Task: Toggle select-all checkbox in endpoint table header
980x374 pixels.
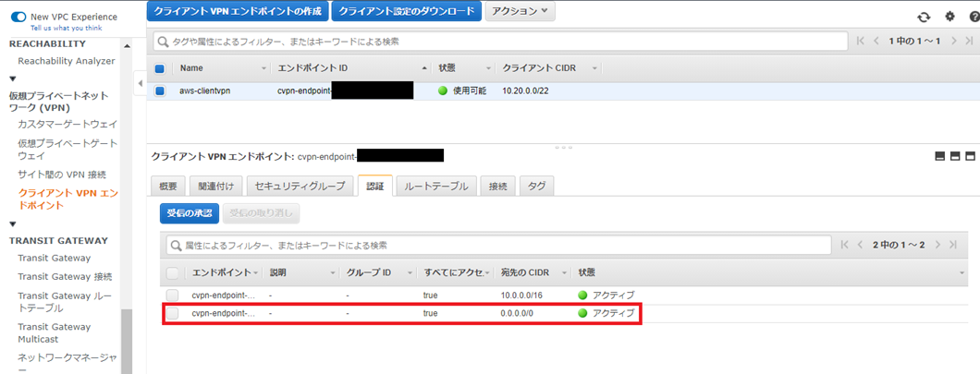Action: point(160,68)
